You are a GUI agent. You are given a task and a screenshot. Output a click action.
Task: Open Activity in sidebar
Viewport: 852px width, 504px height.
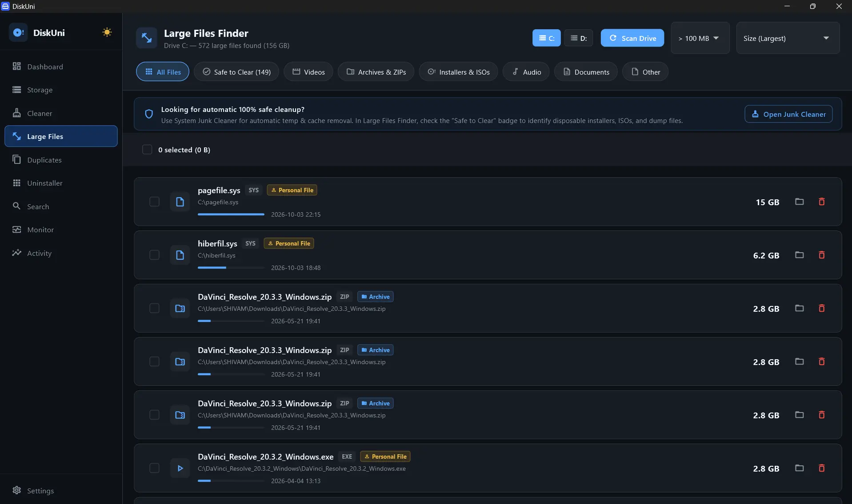tap(61, 253)
